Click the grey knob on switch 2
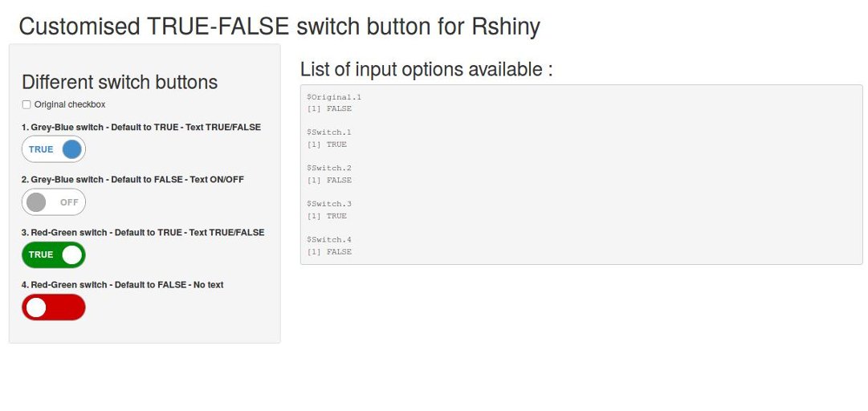 [36, 202]
